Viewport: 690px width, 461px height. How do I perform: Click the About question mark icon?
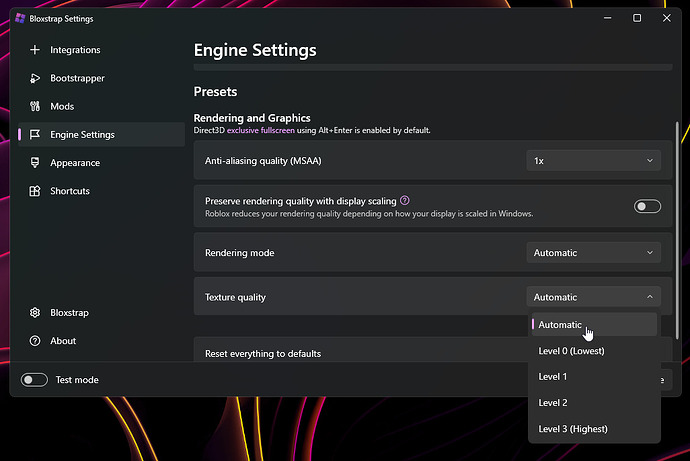pyautogui.click(x=35, y=341)
